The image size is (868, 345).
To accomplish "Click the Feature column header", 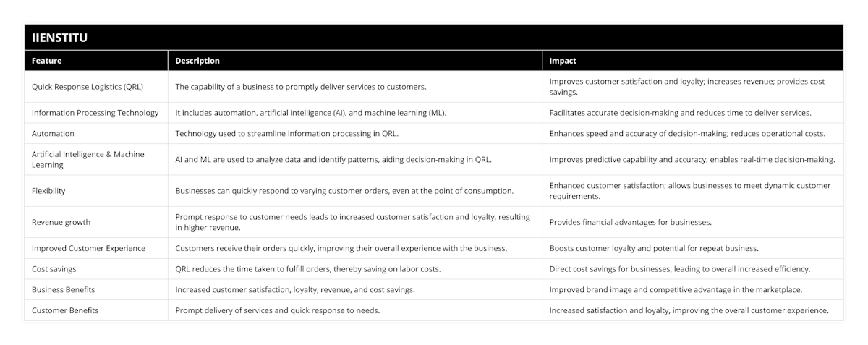I will tap(46, 61).
